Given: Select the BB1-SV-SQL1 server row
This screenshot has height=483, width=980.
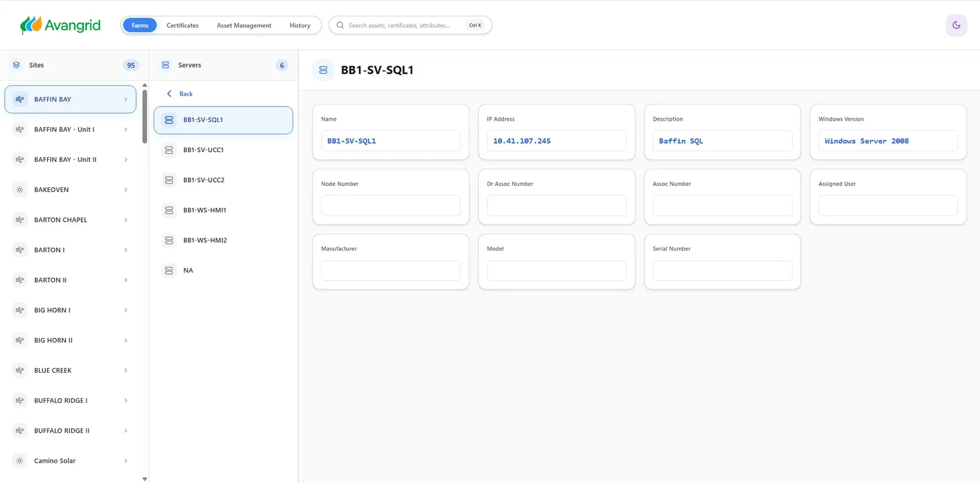Looking at the screenshot, I should tap(223, 120).
